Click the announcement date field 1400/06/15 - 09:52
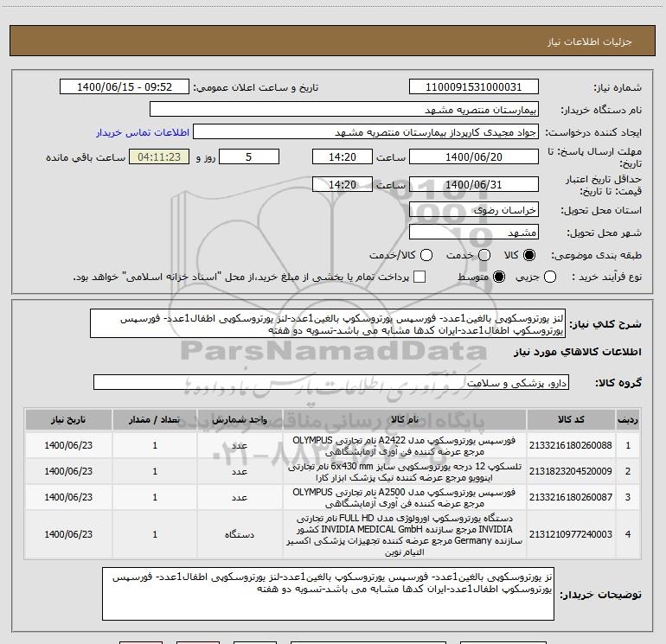Screen dimensions: 666x644 pyautogui.click(x=125, y=87)
